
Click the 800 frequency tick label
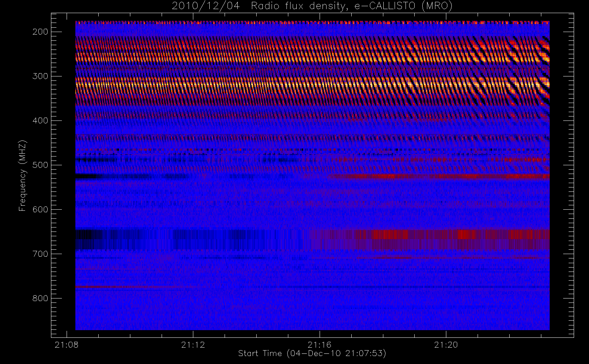pyautogui.click(x=40, y=298)
